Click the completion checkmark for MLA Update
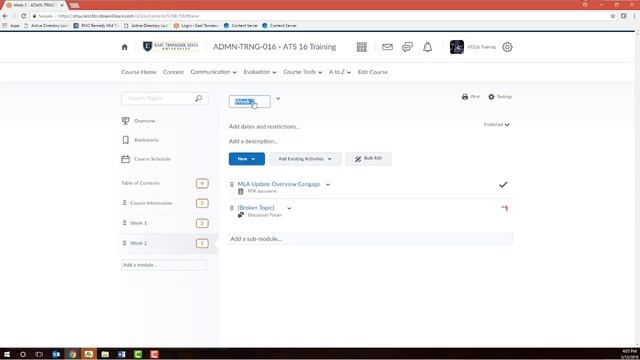This screenshot has height=360, width=640. coord(503,184)
